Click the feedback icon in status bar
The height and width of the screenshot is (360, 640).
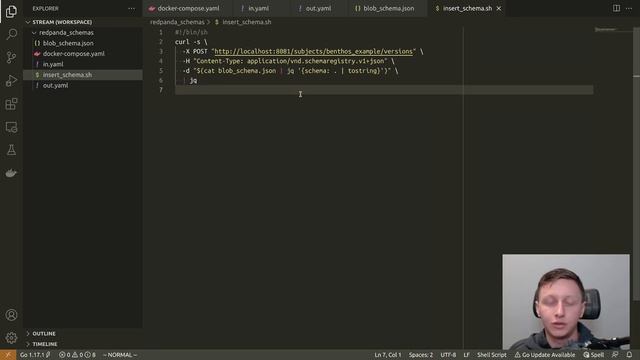tap(615, 355)
